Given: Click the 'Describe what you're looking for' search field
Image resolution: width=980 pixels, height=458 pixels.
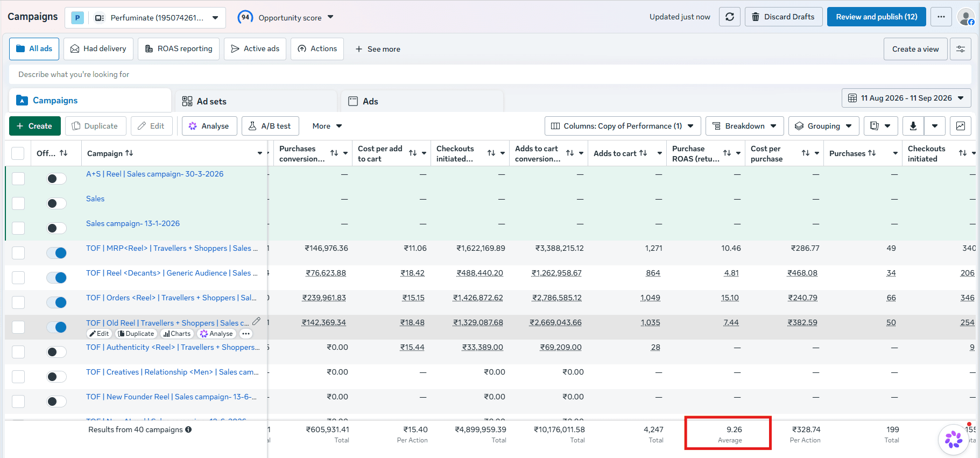Looking at the screenshot, I should pos(490,74).
